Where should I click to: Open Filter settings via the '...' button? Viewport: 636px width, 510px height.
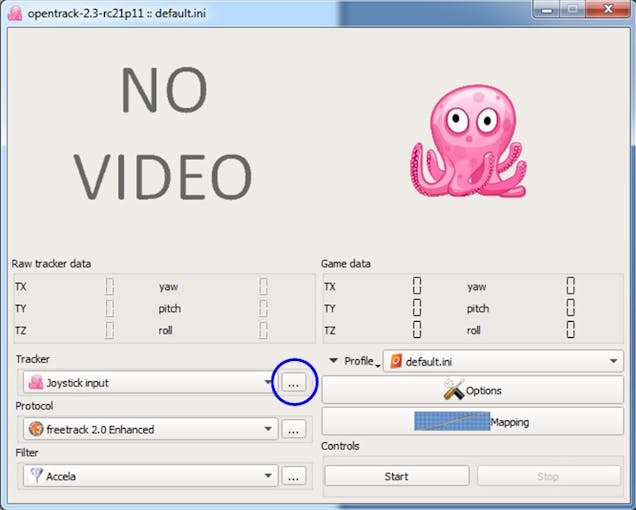coord(294,476)
